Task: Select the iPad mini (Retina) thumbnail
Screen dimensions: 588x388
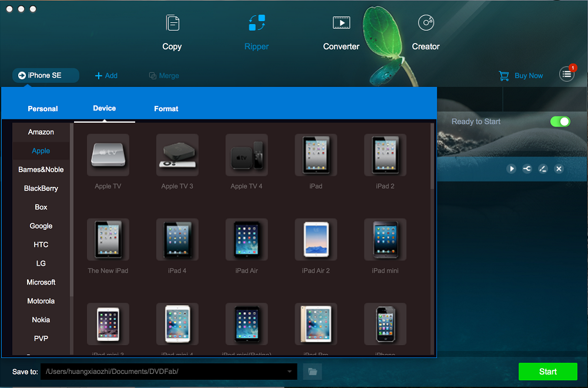Action: [246, 324]
